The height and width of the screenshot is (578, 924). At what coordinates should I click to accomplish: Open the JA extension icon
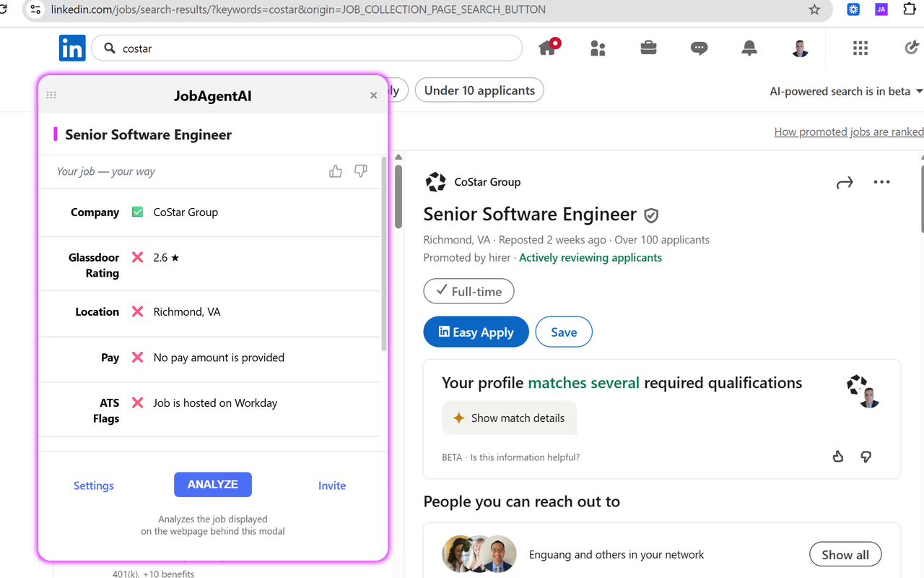pyautogui.click(x=881, y=10)
